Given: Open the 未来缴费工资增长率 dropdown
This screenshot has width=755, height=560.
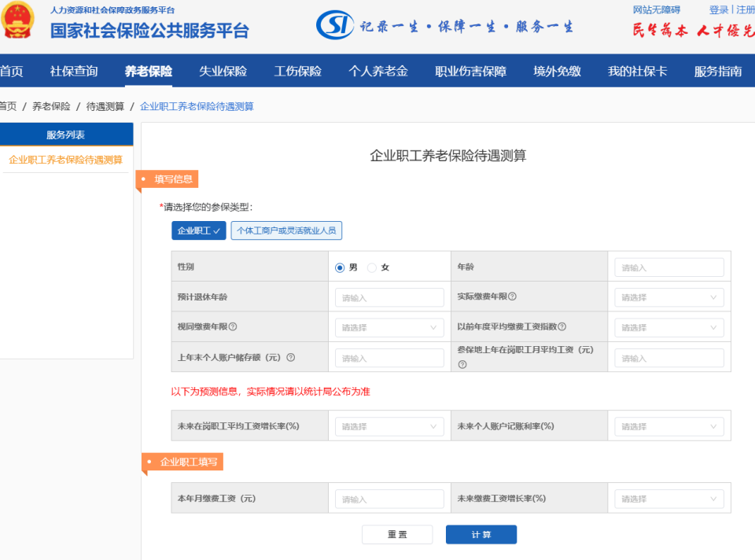Looking at the screenshot, I should click(x=668, y=498).
